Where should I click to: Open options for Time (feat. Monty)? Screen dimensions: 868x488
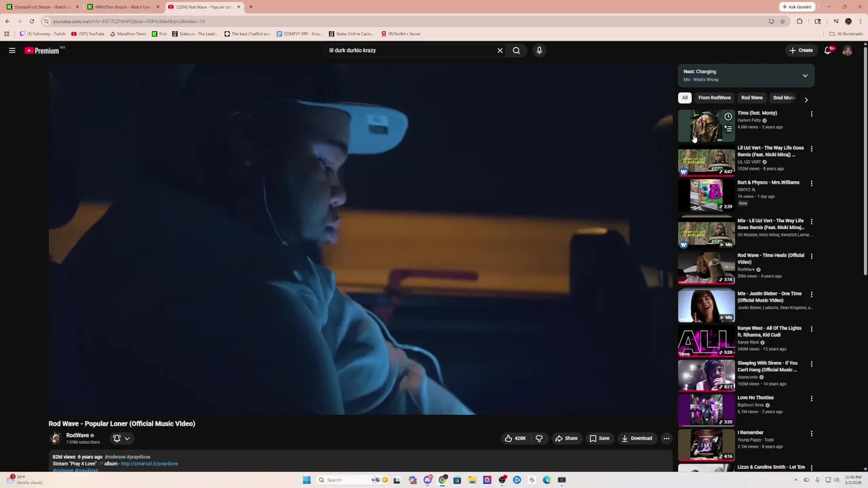(811, 114)
